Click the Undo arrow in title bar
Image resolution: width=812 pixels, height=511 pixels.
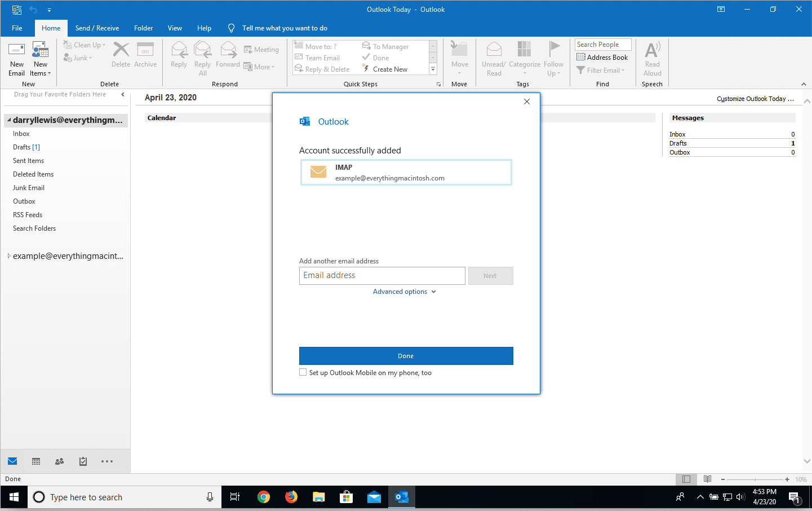(x=33, y=10)
